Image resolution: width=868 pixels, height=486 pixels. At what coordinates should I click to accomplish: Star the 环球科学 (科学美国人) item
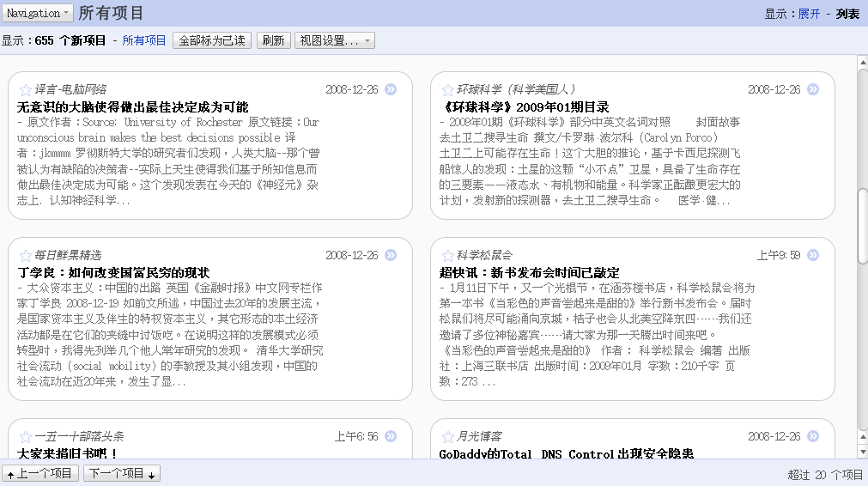(x=448, y=89)
